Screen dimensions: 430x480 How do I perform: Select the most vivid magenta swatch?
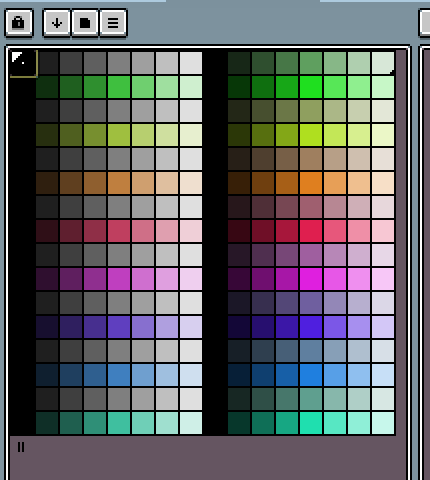(311, 279)
